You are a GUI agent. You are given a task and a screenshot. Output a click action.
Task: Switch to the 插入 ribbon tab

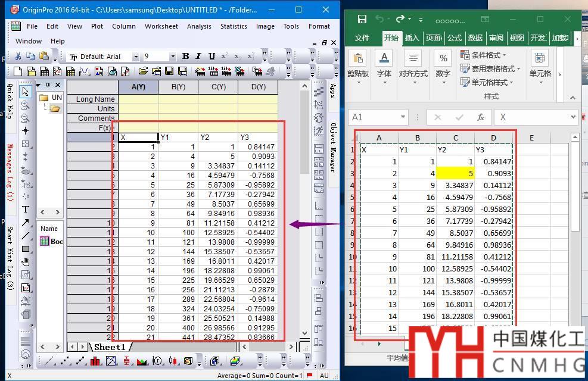pos(412,38)
